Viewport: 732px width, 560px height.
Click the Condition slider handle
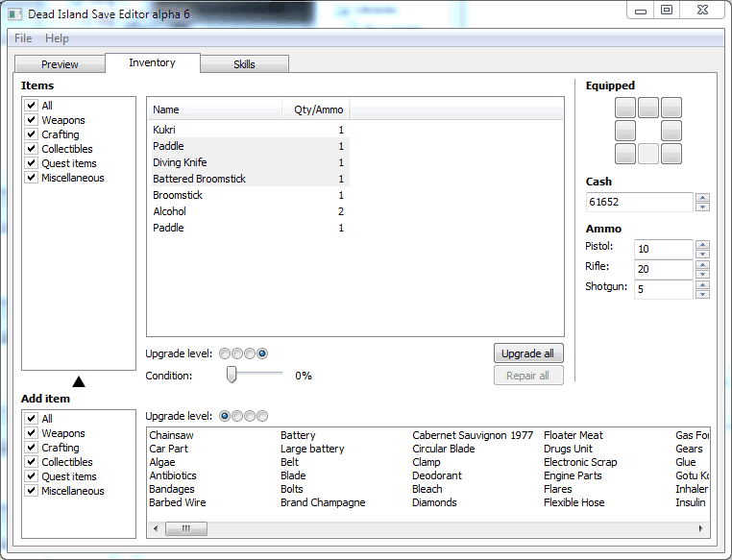click(232, 375)
